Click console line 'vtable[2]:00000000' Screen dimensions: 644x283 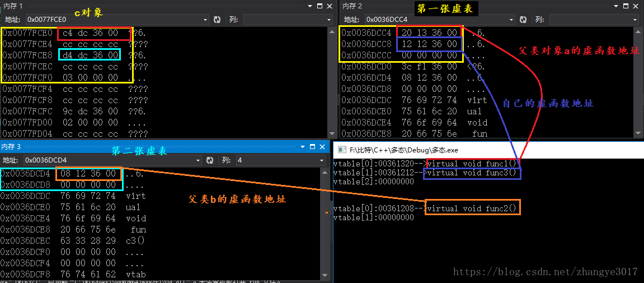tap(374, 182)
